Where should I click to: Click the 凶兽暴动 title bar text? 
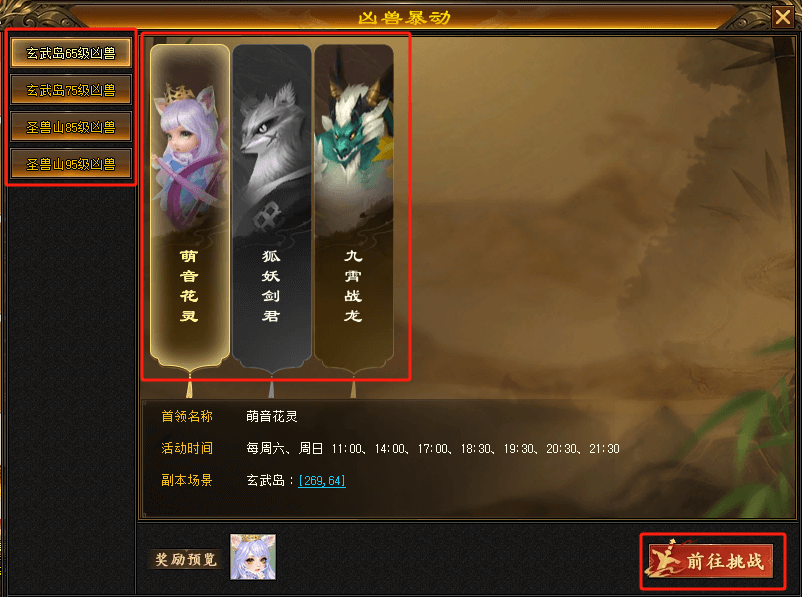pyautogui.click(x=404, y=18)
